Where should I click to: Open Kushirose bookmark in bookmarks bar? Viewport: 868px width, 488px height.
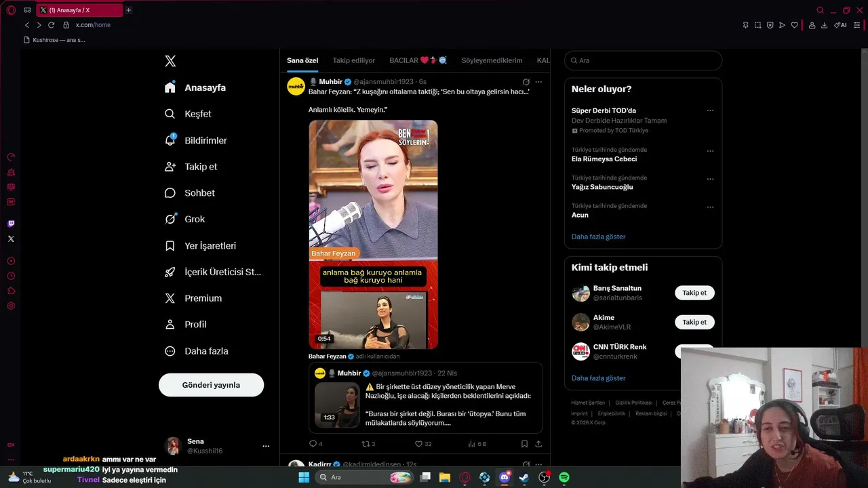(x=54, y=40)
